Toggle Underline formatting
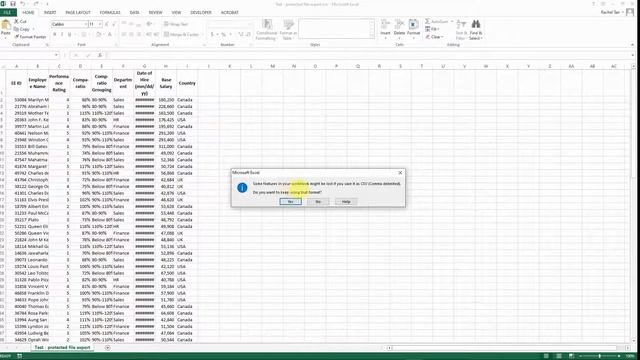 pyautogui.click(x=69, y=35)
